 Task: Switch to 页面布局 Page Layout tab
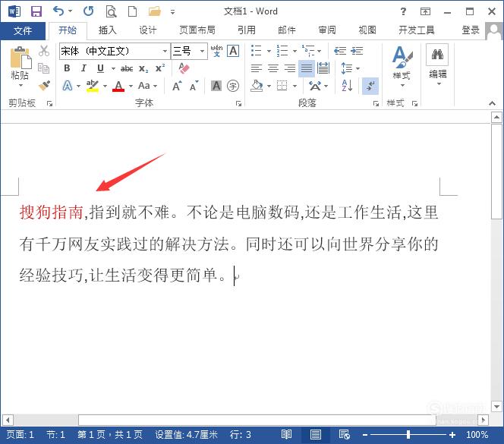click(x=197, y=30)
